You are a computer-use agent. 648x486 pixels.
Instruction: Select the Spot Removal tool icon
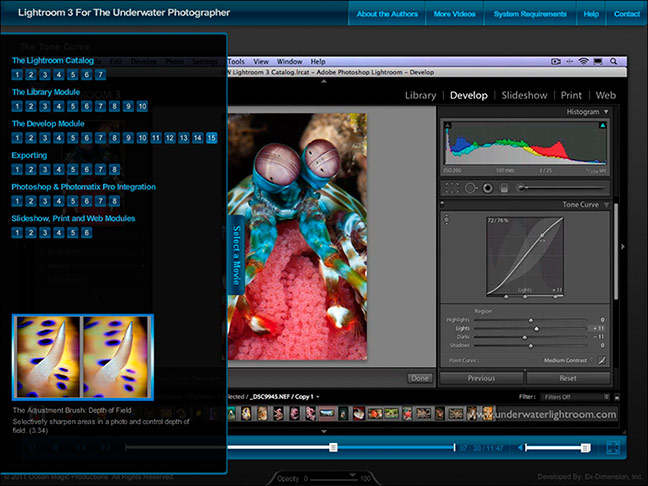[469, 188]
